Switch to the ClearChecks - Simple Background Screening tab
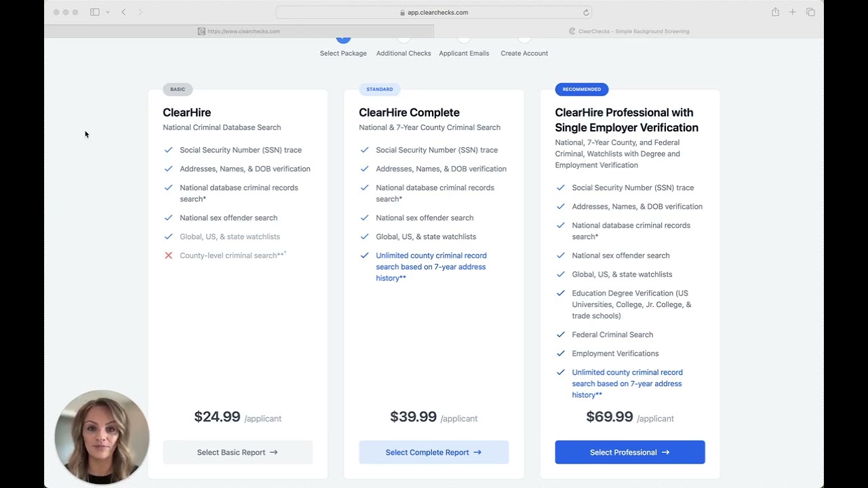868x488 pixels. tap(629, 31)
